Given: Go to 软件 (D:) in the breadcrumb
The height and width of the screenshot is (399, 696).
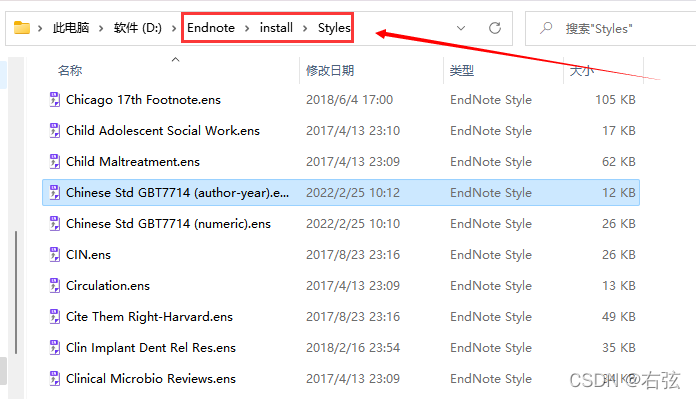Looking at the screenshot, I should pyautogui.click(x=138, y=28).
